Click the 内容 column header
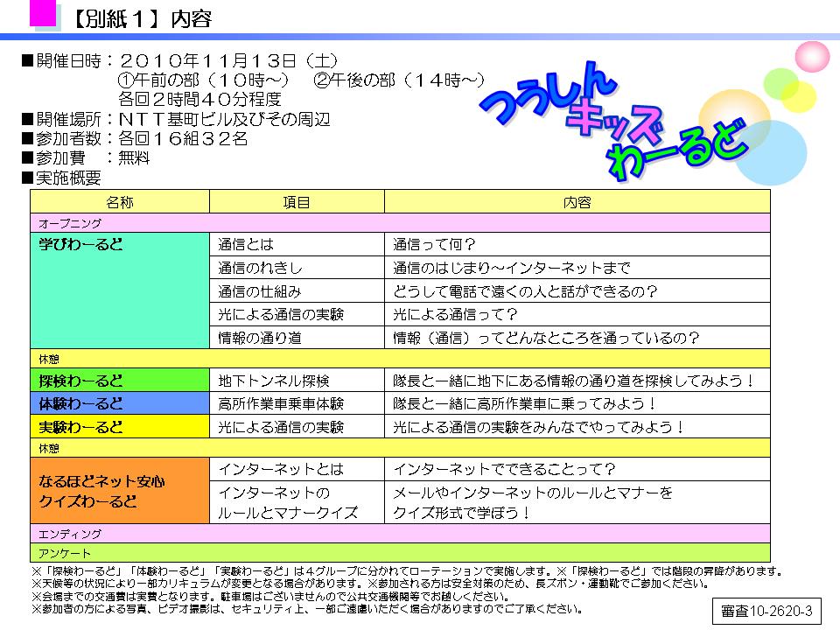This screenshot has height=630, width=840. [x=577, y=202]
